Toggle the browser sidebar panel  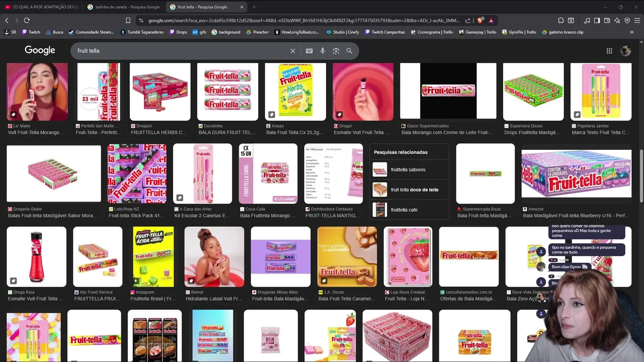(597, 21)
